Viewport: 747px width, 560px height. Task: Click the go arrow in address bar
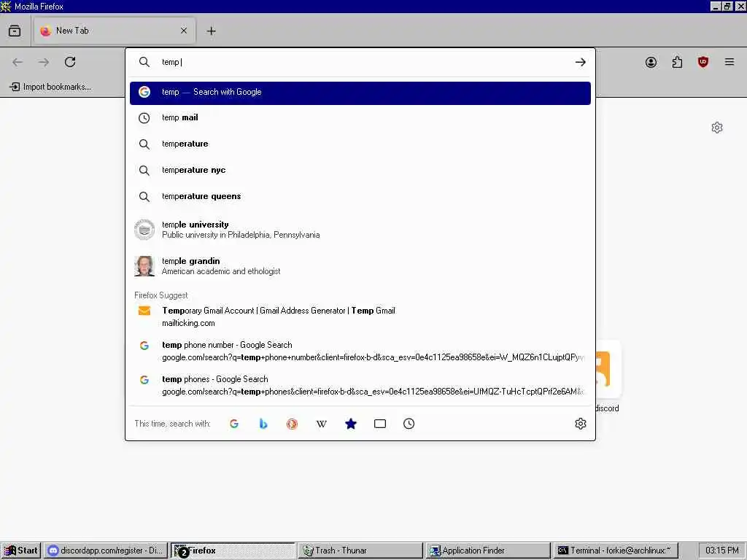tap(580, 62)
